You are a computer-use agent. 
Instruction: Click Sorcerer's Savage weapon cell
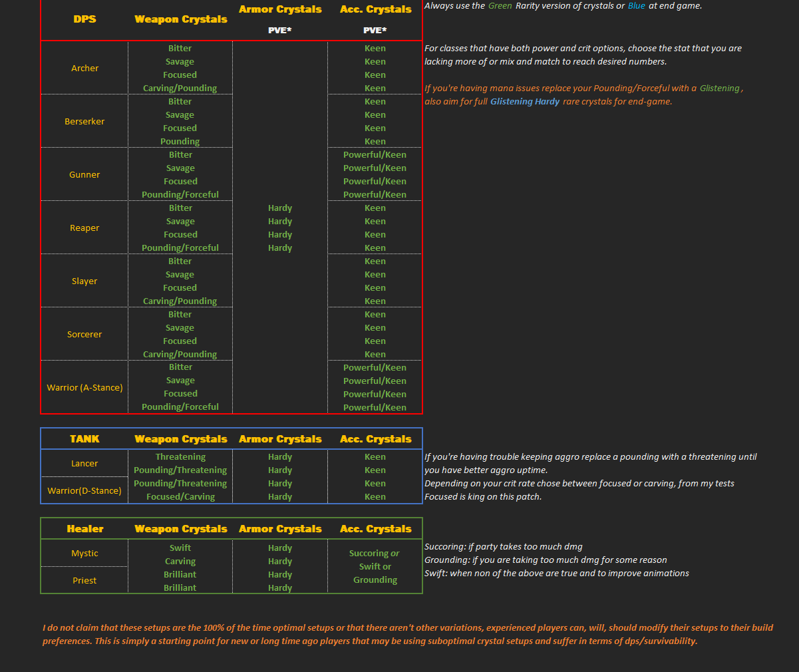pos(180,327)
